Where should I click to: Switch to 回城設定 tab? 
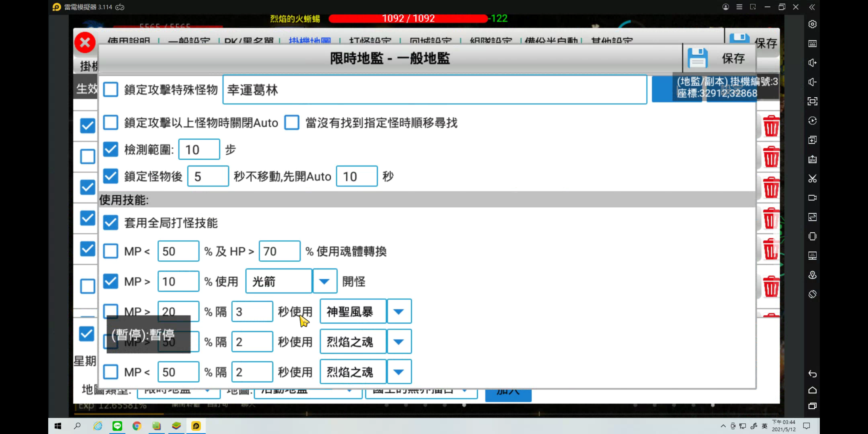tap(431, 40)
